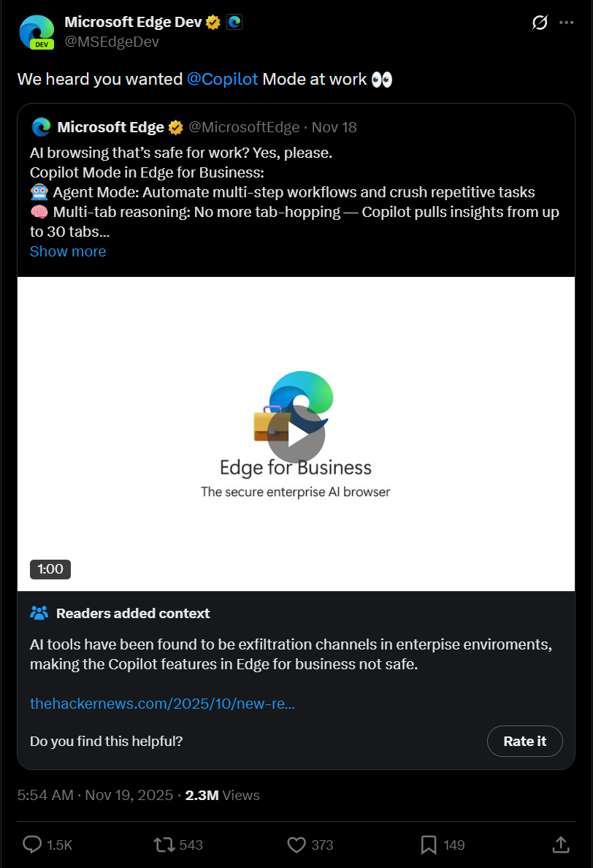Image resolution: width=593 pixels, height=868 pixels.
Task: Click the quoted Microsoft Edge avatar icon
Action: coord(42,127)
